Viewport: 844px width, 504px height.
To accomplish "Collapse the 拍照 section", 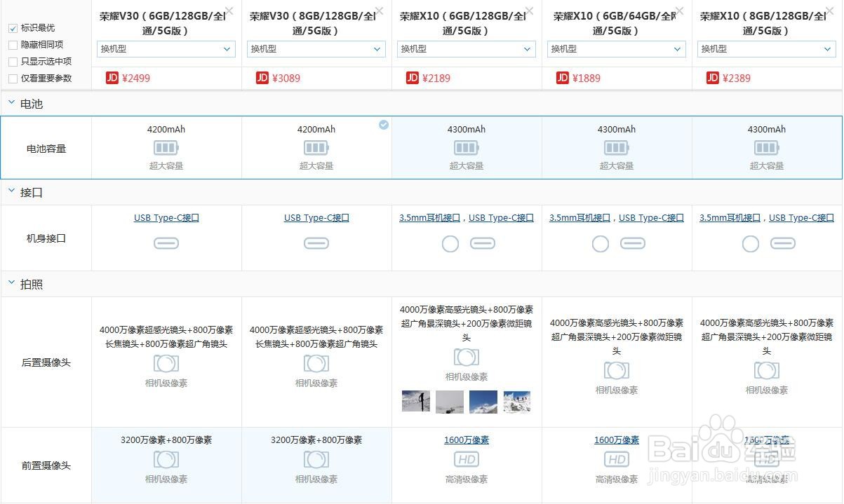I will click(x=11, y=283).
